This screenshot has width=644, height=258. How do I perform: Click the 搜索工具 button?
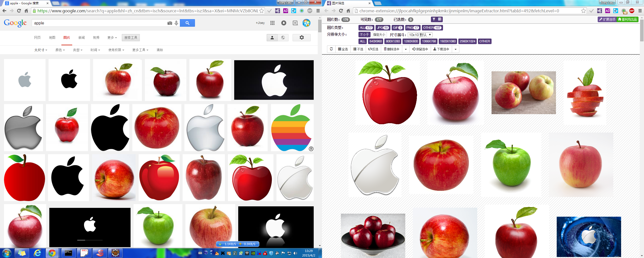(x=131, y=38)
